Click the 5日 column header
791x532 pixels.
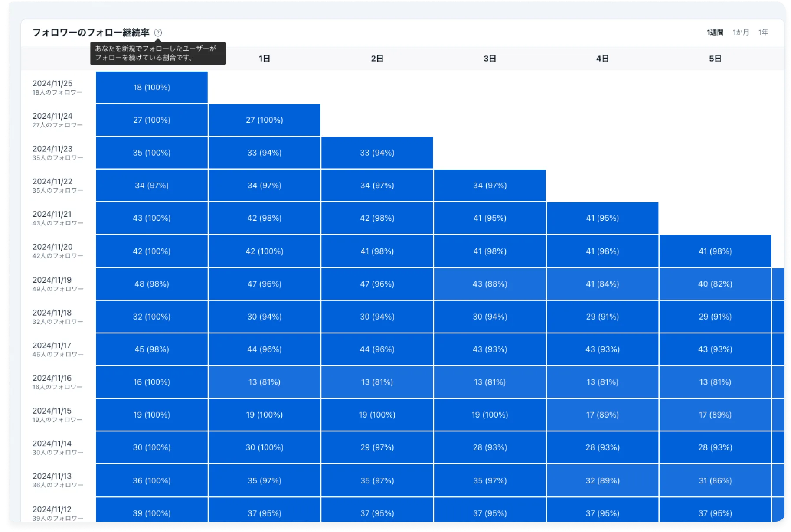click(x=715, y=59)
